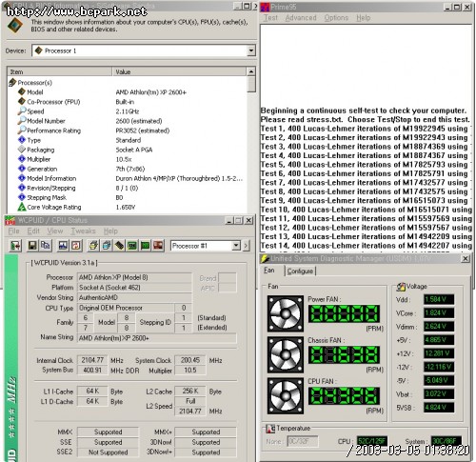This screenshot has height=462, width=476.
Task: Click the +12V voltage readout in USDM
Action: [x=439, y=353]
